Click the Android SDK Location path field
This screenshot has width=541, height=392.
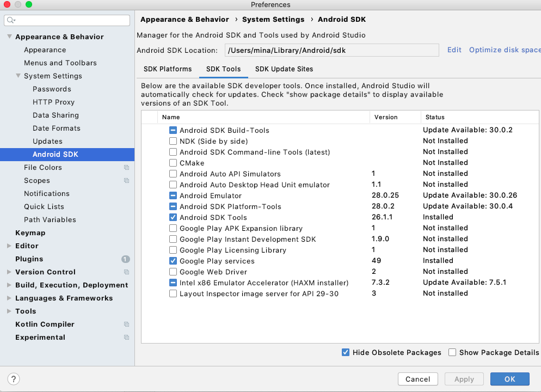pyautogui.click(x=331, y=51)
